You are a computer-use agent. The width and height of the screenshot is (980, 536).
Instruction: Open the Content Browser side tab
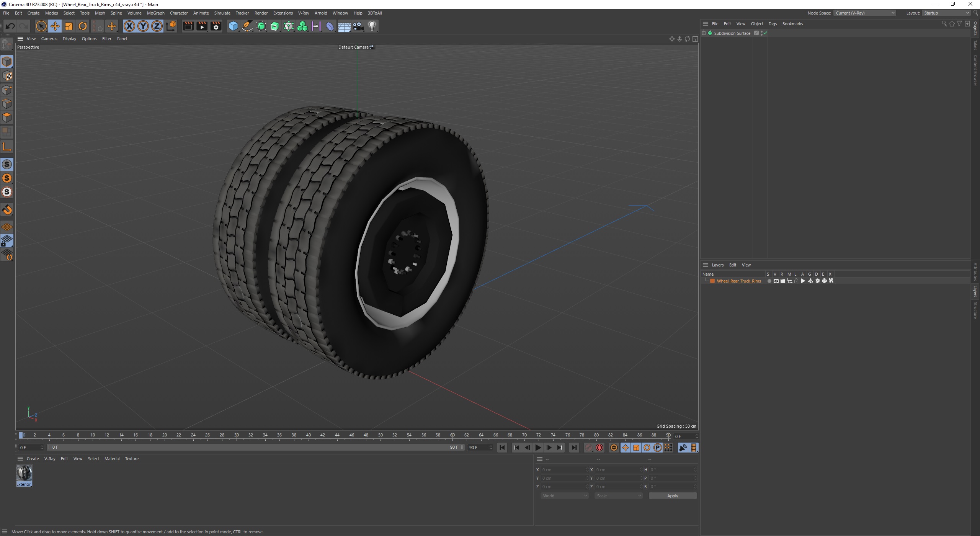pyautogui.click(x=975, y=70)
